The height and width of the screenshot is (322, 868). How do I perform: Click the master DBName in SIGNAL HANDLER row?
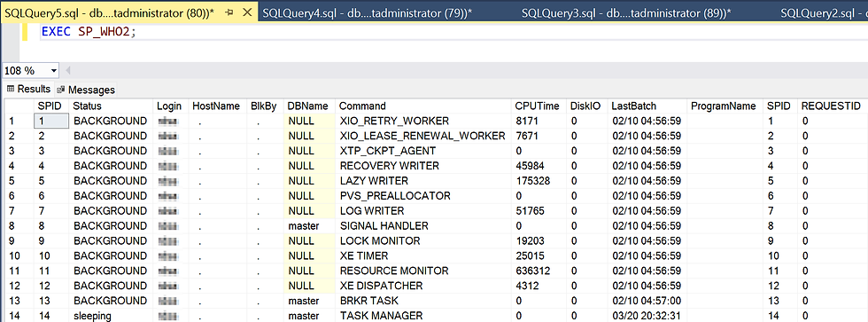pos(309,225)
